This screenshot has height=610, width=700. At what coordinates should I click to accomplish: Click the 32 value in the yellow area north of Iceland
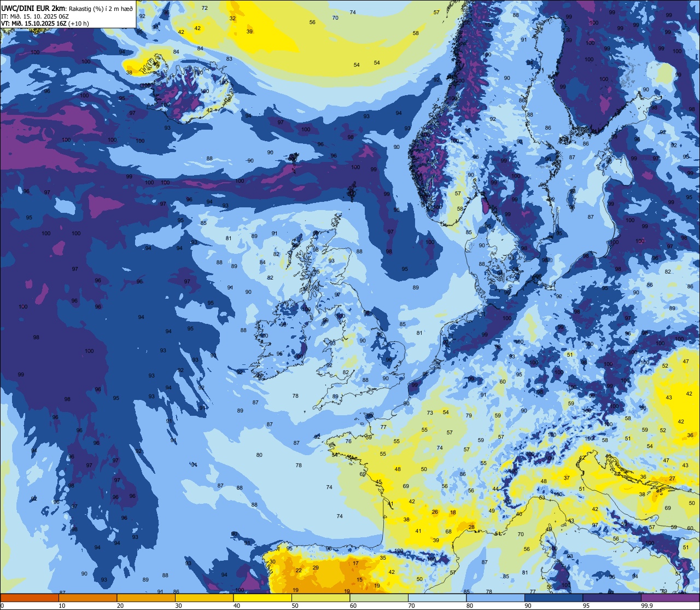coord(232,18)
